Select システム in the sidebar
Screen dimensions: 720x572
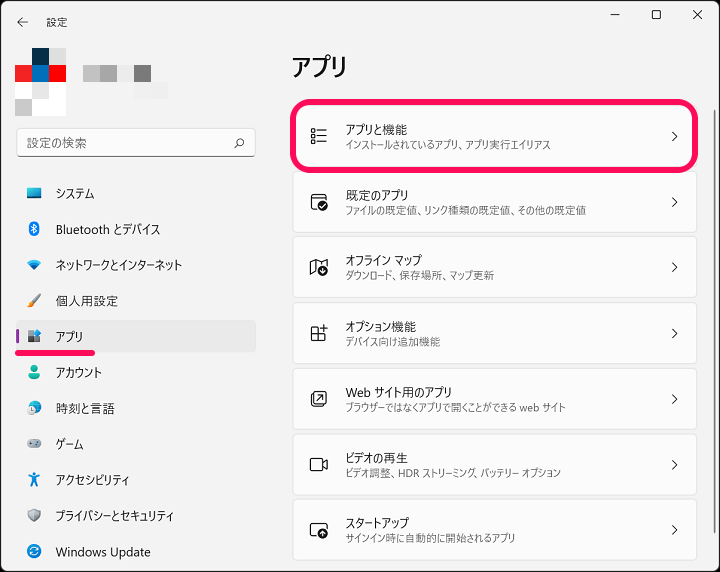coord(75,193)
